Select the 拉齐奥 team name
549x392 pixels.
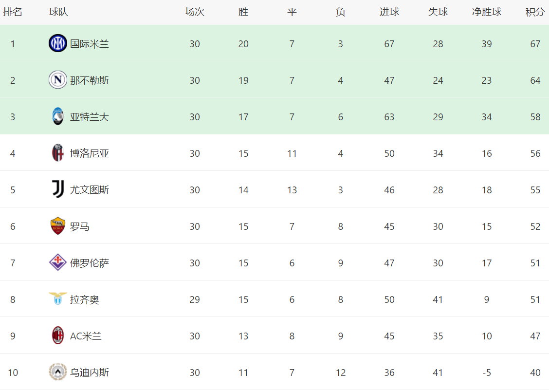tap(85, 299)
